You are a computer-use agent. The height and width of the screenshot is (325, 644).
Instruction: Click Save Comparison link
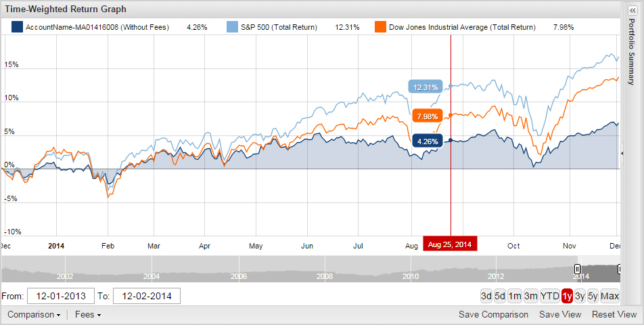point(493,315)
